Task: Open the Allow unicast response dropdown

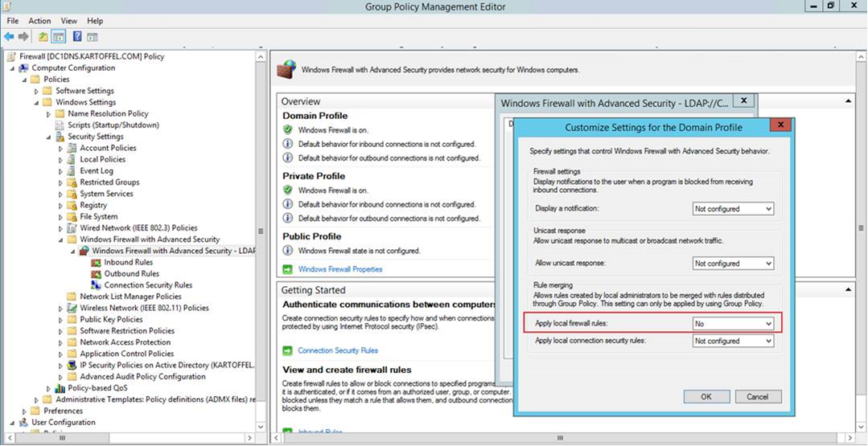Action: click(733, 264)
